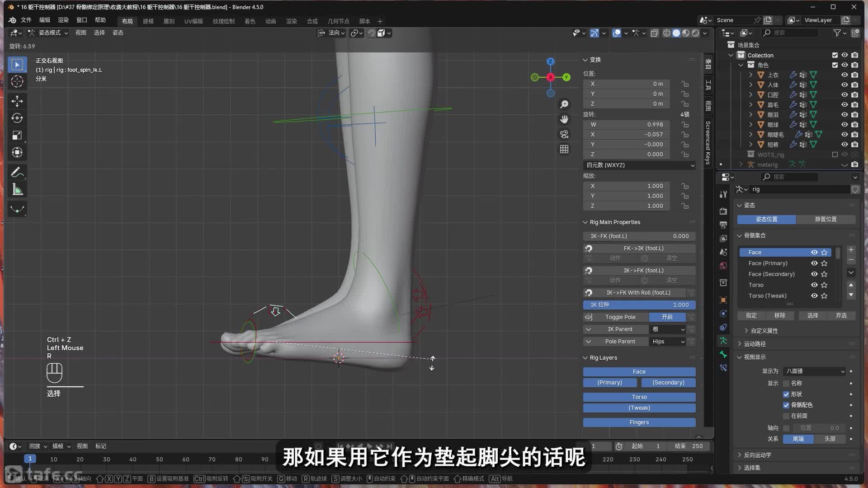Select the Scale tool
This screenshot has height=488, width=868.
click(x=17, y=136)
